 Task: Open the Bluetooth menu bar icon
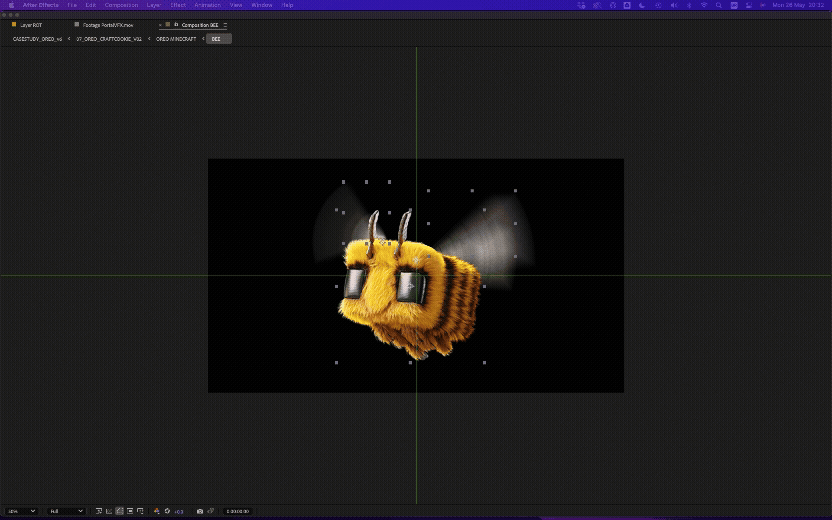[x=689, y=5]
